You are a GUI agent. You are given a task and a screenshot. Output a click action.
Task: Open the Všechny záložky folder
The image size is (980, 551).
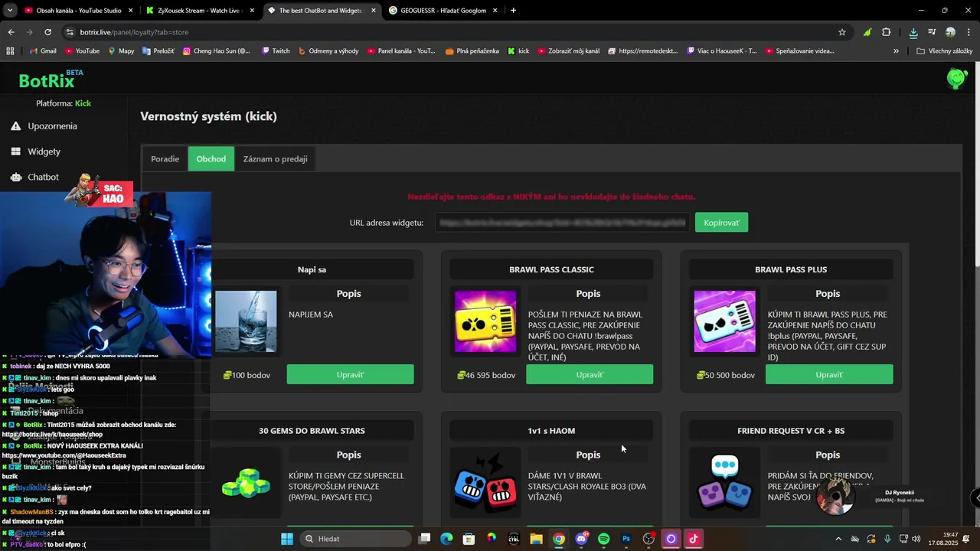pyautogui.click(x=944, y=51)
